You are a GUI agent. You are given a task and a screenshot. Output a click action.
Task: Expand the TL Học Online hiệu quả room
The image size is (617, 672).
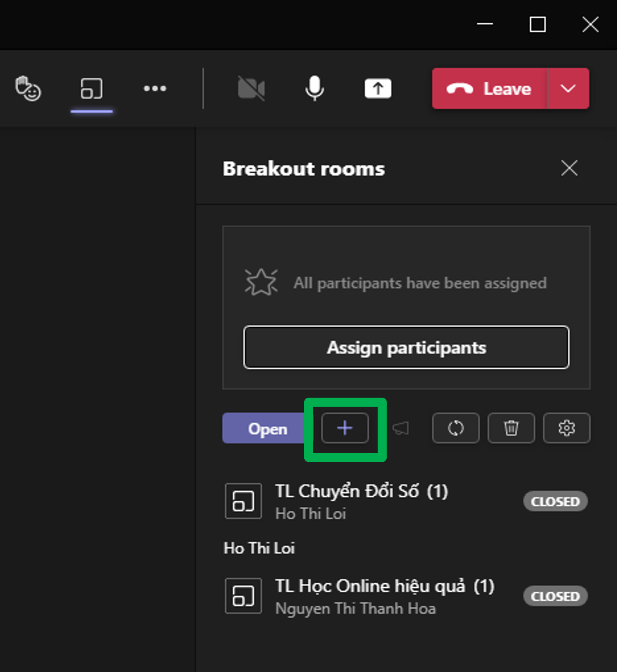384,587
